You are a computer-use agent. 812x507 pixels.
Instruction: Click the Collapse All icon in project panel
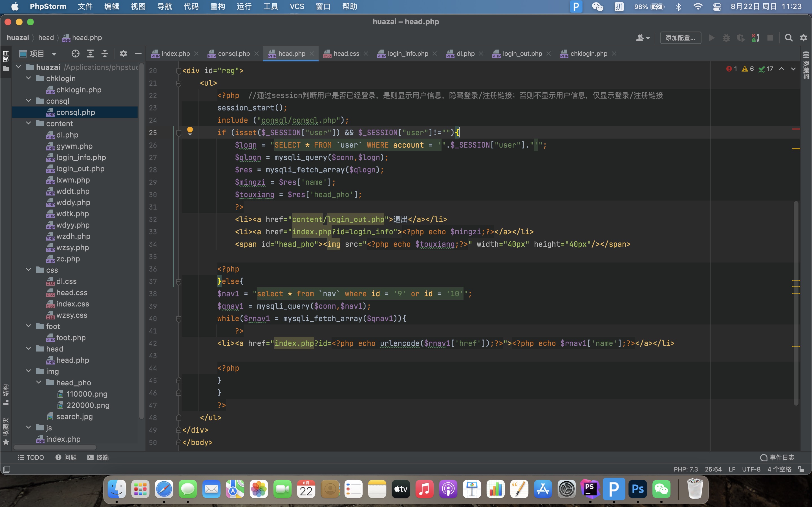[x=105, y=54]
